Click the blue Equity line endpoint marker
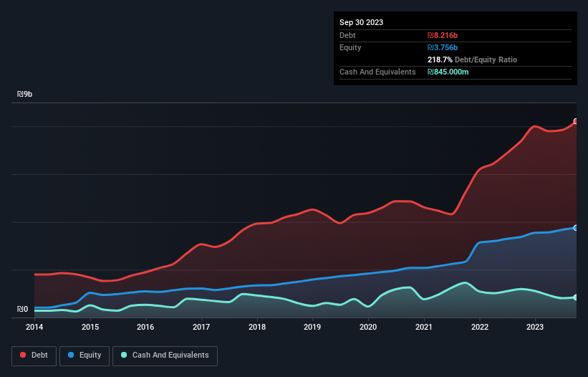 (x=576, y=228)
